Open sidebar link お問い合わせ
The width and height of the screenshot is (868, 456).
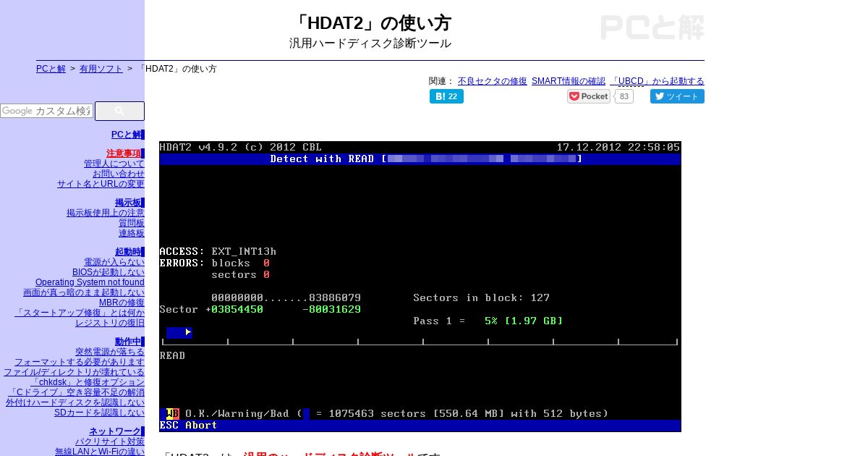(x=119, y=174)
